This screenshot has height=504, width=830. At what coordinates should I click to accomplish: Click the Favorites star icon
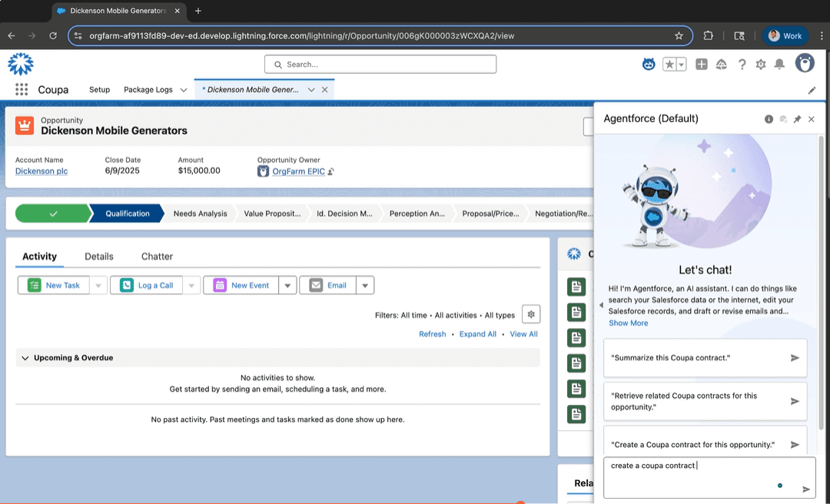[669, 65]
